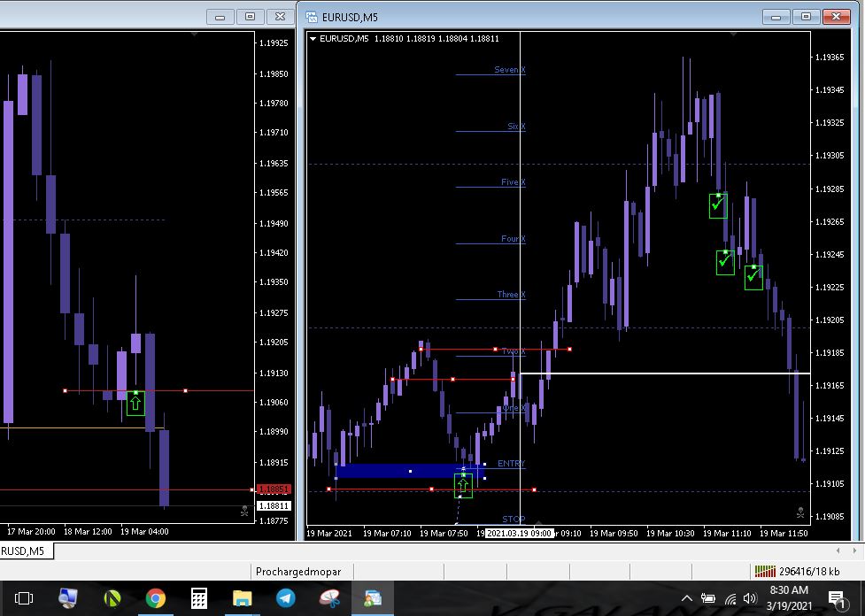
Task: Click the Prochargedmopar profile in status bar
Action: (x=298, y=572)
